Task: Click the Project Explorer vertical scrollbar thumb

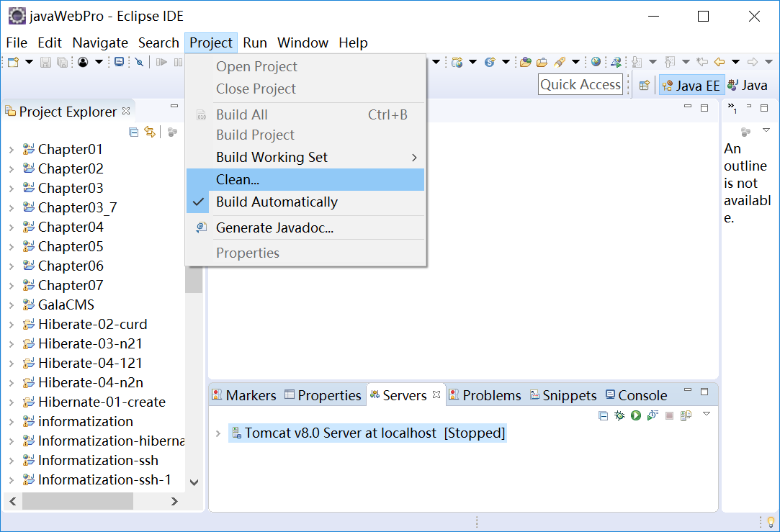Action: click(x=194, y=280)
